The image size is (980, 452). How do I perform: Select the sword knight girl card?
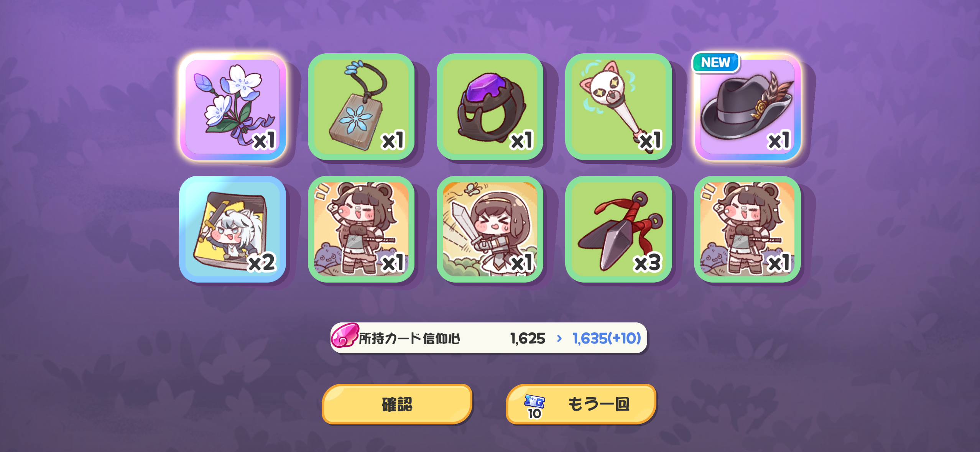click(490, 229)
